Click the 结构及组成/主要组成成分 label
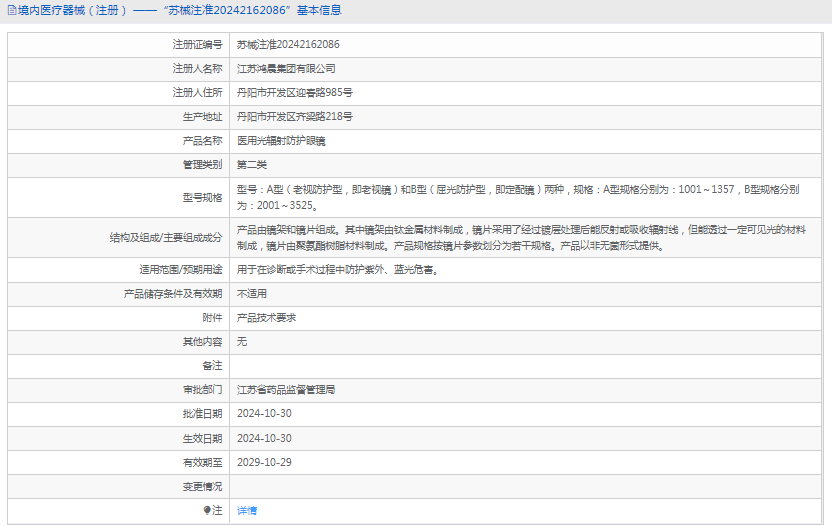Image resolution: width=832 pixels, height=527 pixels. point(166,238)
